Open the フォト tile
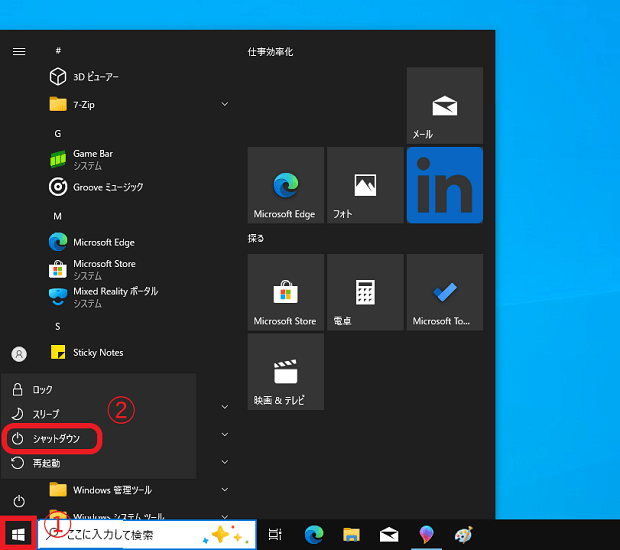The width and height of the screenshot is (620, 550). pyautogui.click(x=365, y=185)
